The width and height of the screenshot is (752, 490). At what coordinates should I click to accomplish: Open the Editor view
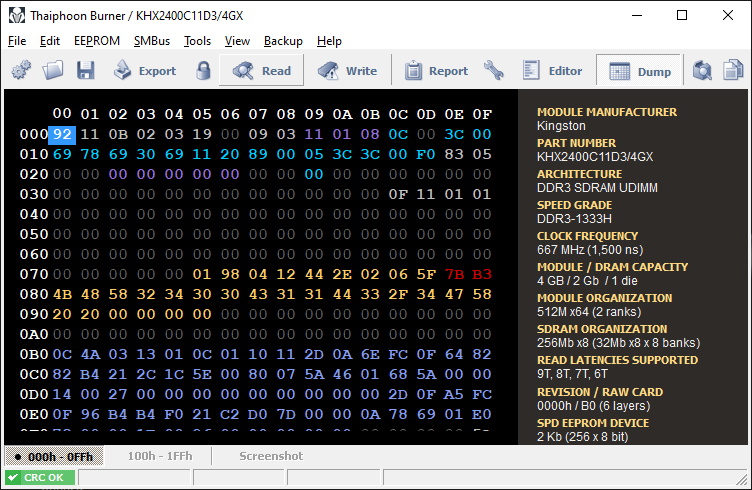click(x=552, y=70)
